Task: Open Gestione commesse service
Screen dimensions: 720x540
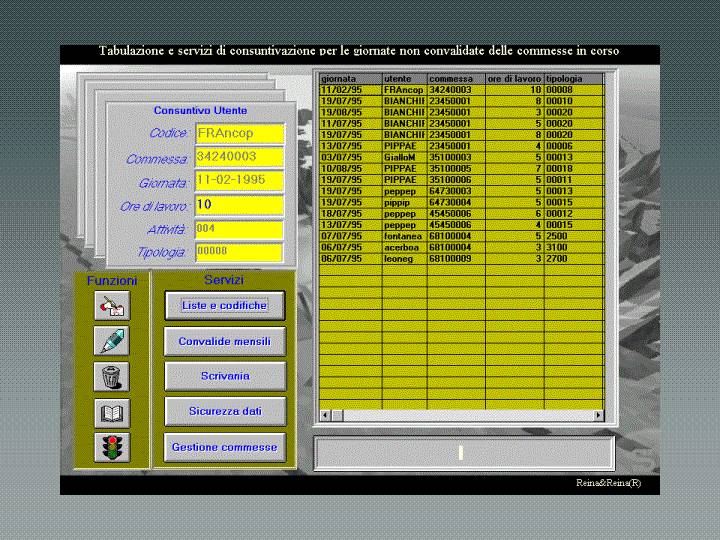Action: 224,447
